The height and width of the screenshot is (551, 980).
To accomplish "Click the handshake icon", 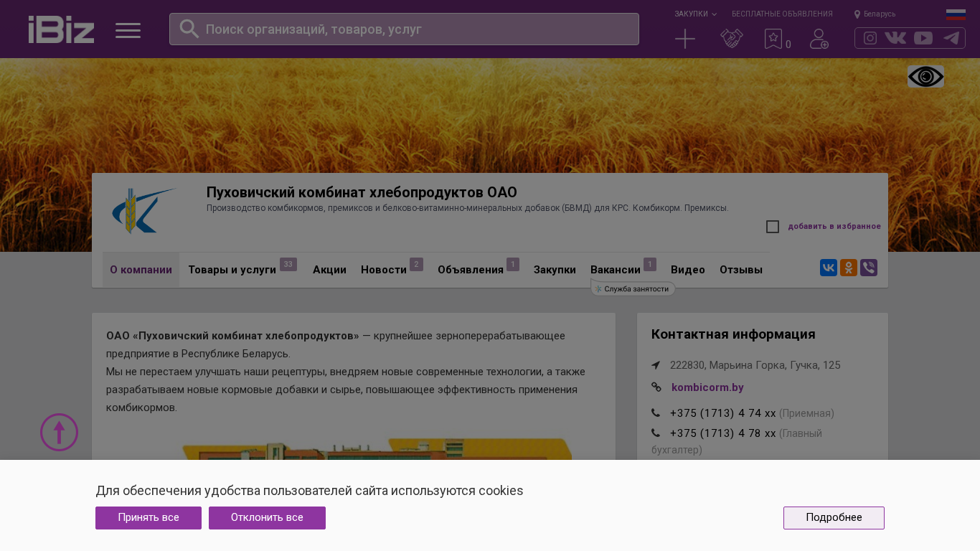I will (732, 39).
